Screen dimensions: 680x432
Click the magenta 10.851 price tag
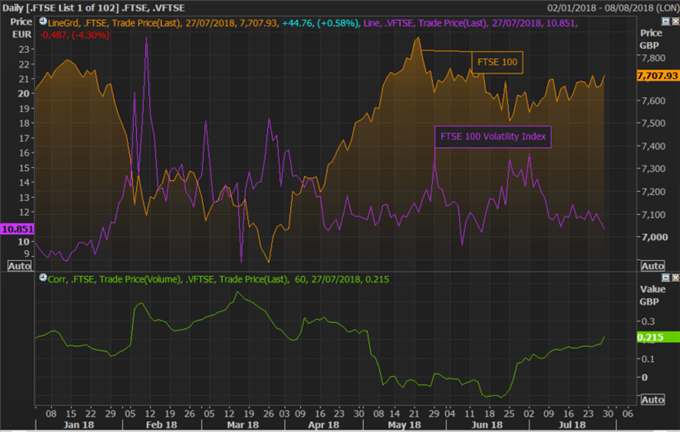pyautogui.click(x=17, y=229)
